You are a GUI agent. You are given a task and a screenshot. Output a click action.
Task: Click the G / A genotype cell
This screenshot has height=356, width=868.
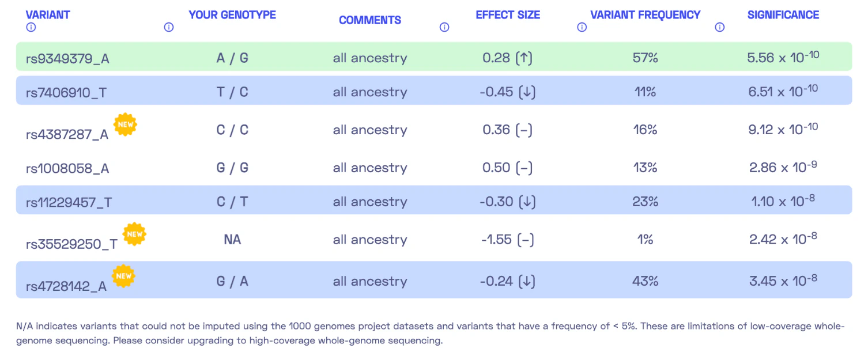[232, 281]
